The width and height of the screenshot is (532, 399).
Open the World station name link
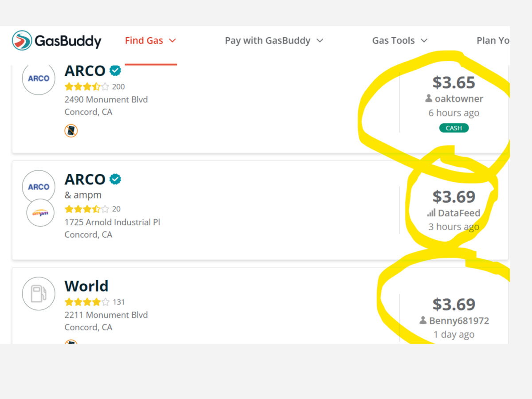pos(86,286)
